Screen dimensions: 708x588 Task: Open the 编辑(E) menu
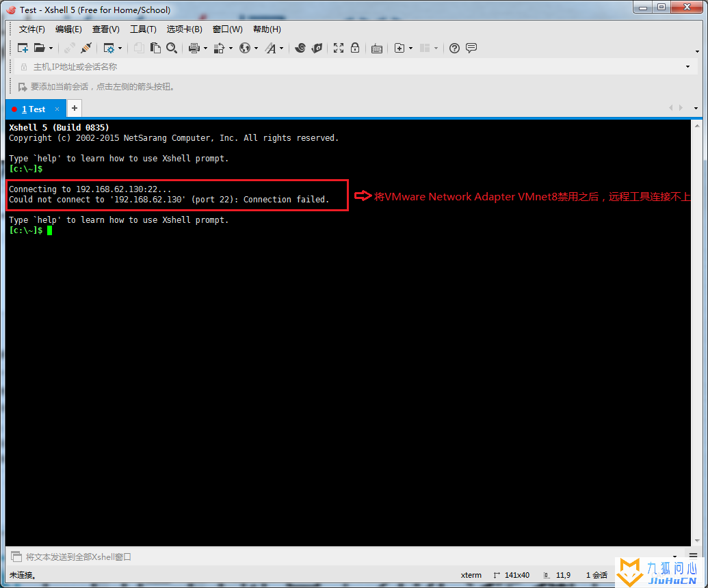point(68,29)
